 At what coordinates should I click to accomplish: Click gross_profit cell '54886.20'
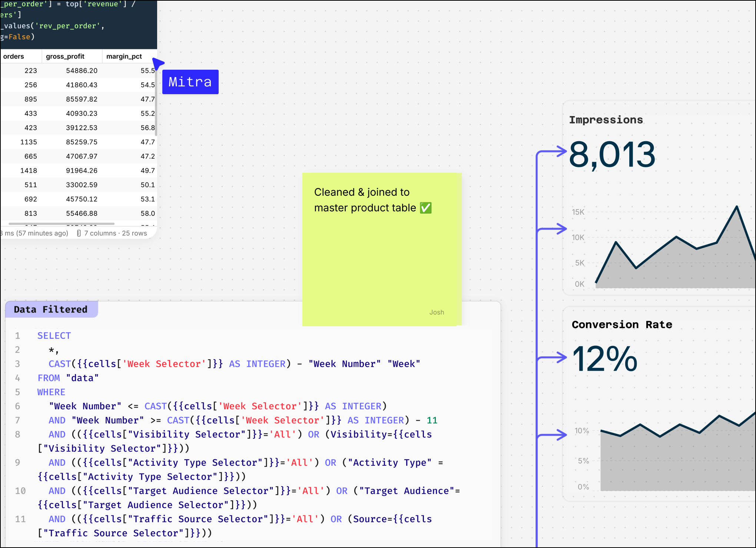tap(82, 70)
